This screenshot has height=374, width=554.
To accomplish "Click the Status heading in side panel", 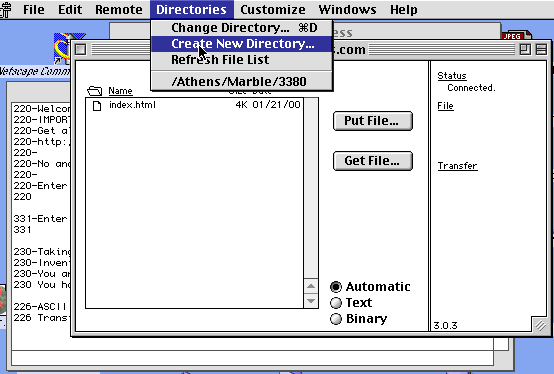I will coord(452,76).
